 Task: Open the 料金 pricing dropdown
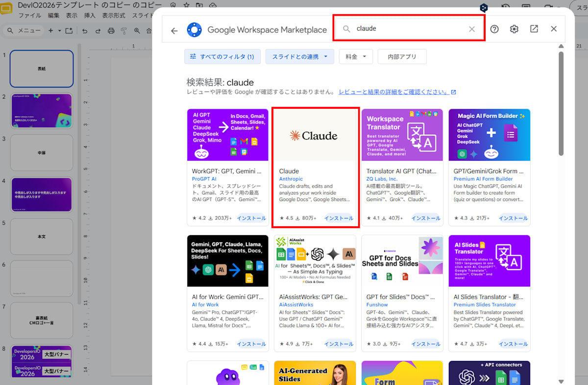pos(356,56)
